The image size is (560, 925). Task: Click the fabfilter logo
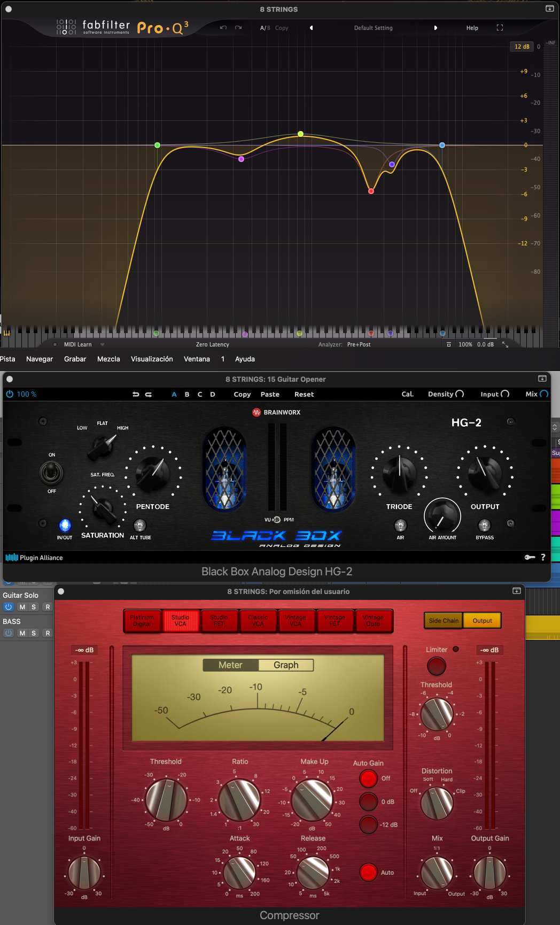93,27
